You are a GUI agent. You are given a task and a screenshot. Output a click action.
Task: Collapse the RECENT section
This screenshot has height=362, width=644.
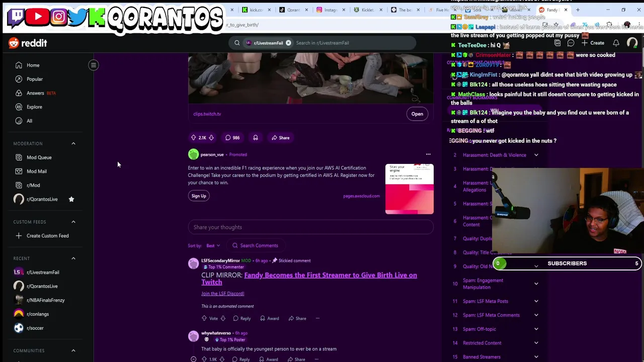[x=73, y=258]
